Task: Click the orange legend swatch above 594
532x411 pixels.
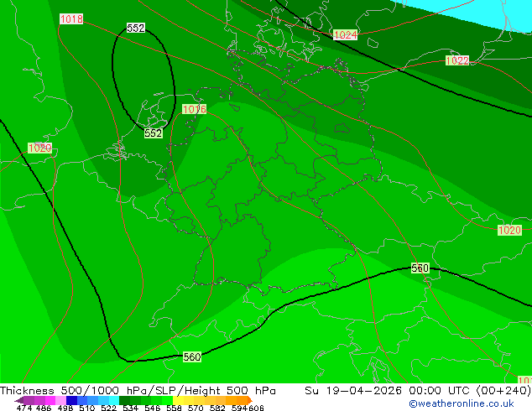Action: click(242, 400)
